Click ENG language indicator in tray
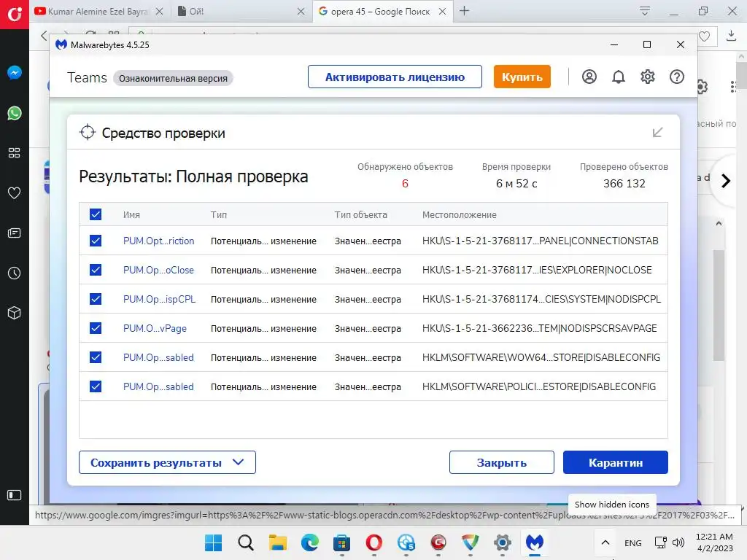 coord(632,542)
